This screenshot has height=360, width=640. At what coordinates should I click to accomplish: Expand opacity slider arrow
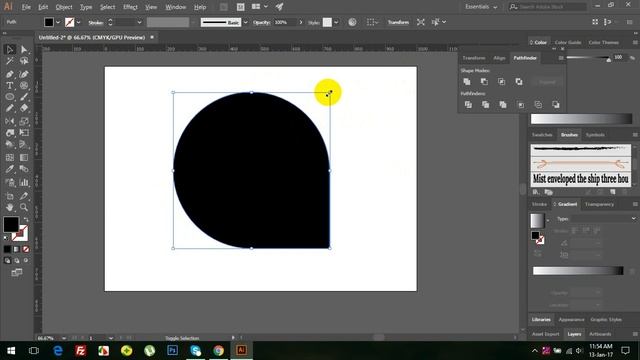point(301,22)
